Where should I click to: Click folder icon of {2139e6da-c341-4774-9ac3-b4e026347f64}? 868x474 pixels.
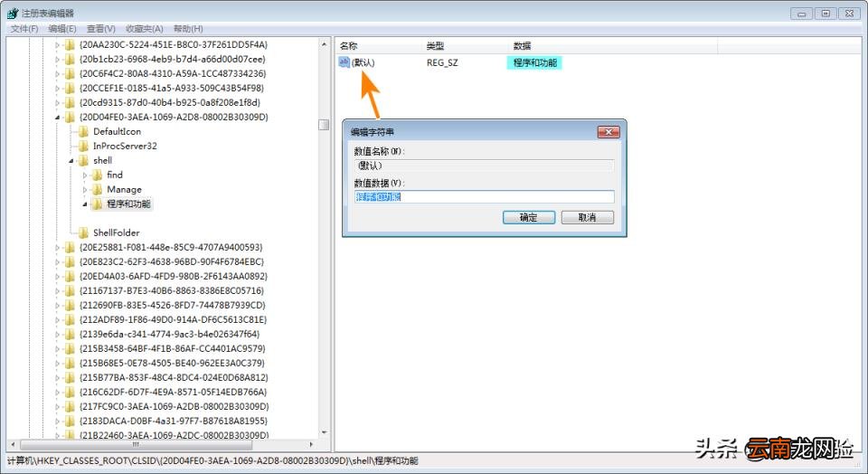[70, 334]
